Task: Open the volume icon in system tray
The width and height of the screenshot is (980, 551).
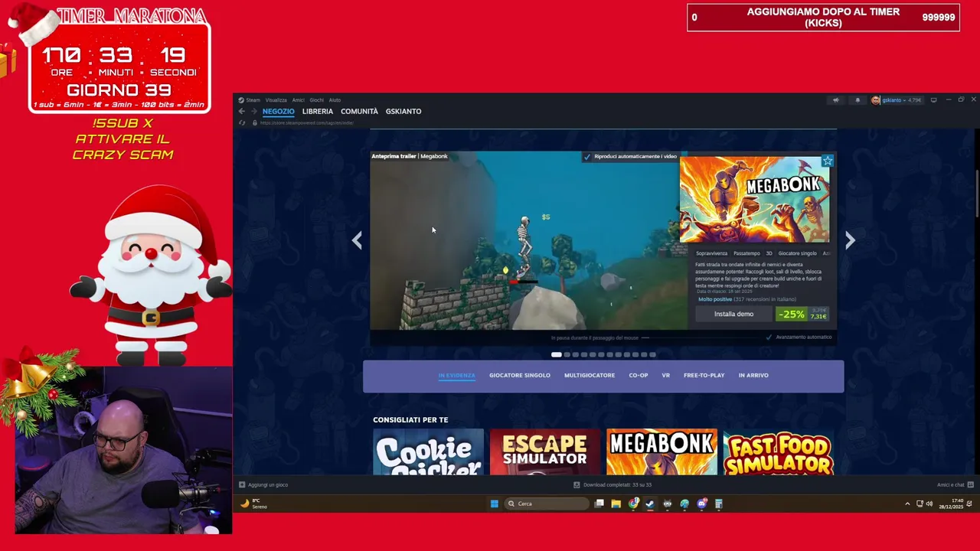Action: (x=929, y=504)
